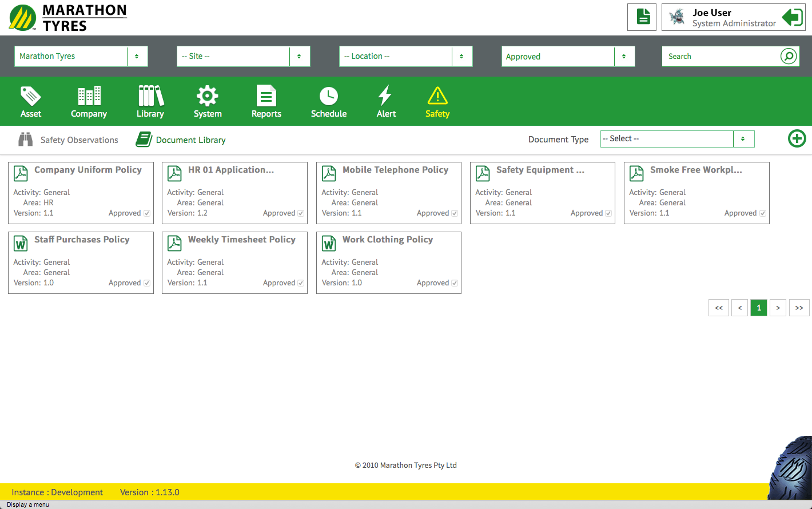Image resolution: width=812 pixels, height=509 pixels.
Task: Open the Asset tag icon
Action: point(31,96)
